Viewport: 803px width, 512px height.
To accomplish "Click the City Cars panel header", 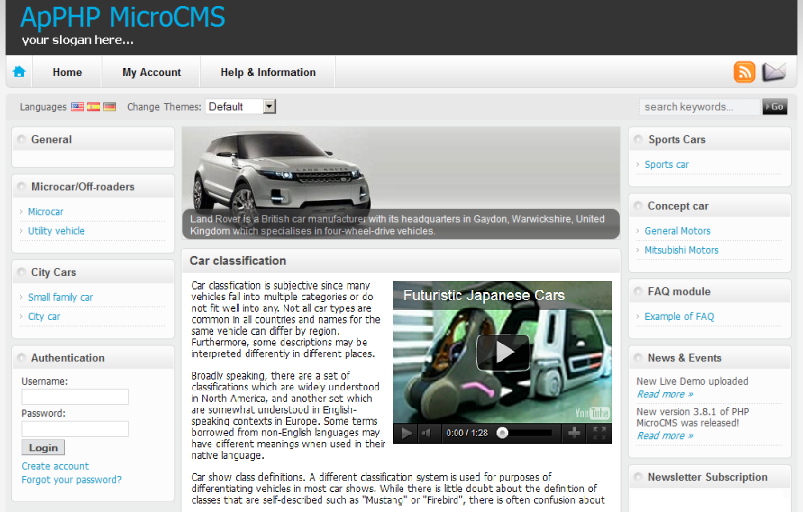I will tap(93, 272).
